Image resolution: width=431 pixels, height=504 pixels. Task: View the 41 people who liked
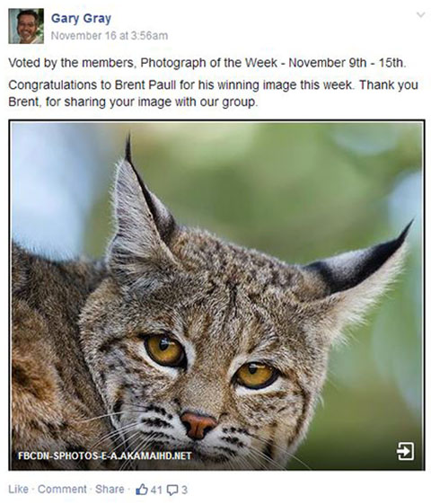(x=156, y=490)
